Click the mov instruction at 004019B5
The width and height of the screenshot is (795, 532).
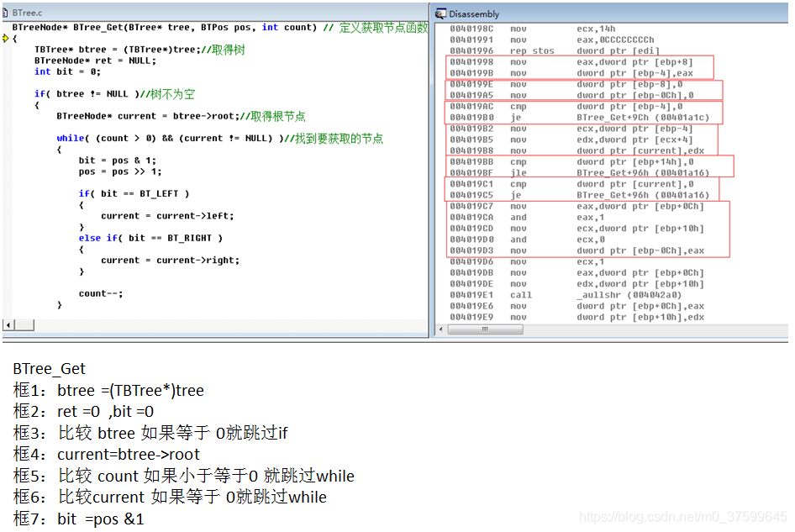tap(571, 140)
